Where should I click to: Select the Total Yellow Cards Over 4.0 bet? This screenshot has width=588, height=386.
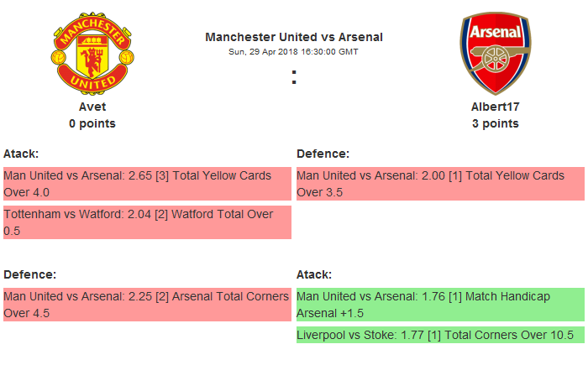(146, 184)
